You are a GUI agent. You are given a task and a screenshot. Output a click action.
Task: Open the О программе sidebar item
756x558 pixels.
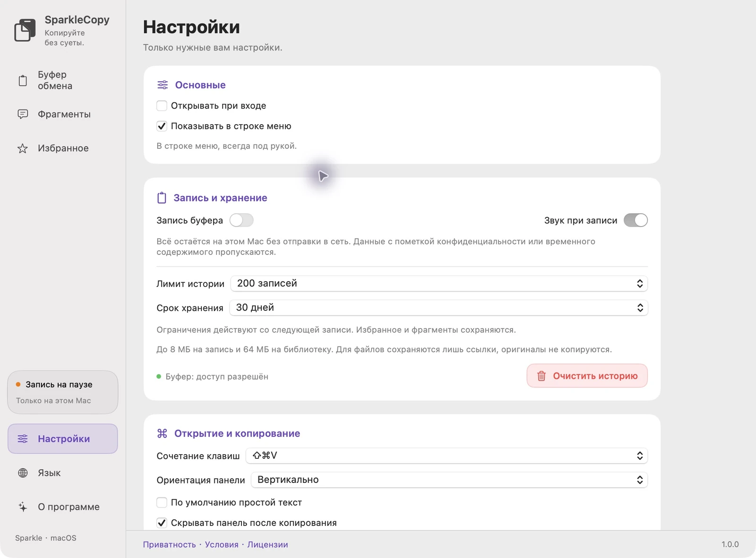[x=62, y=507]
